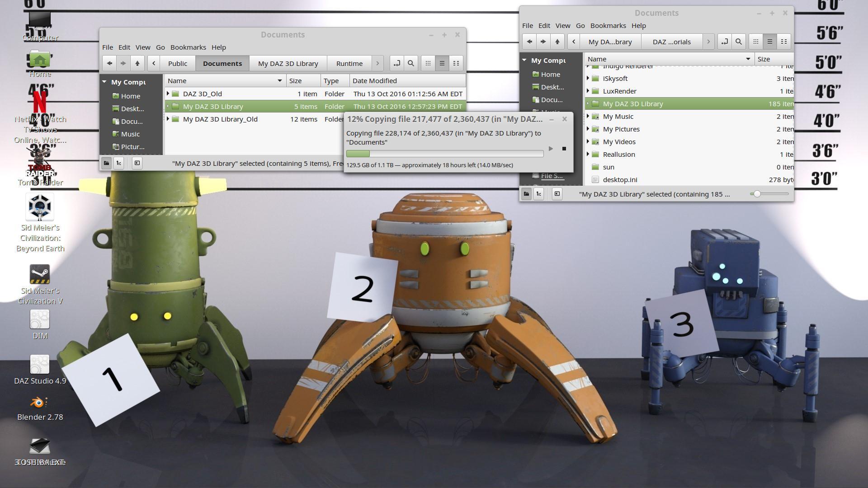Open Bookmarks menu in left window
Image resolution: width=868 pixels, height=488 pixels.
(188, 47)
